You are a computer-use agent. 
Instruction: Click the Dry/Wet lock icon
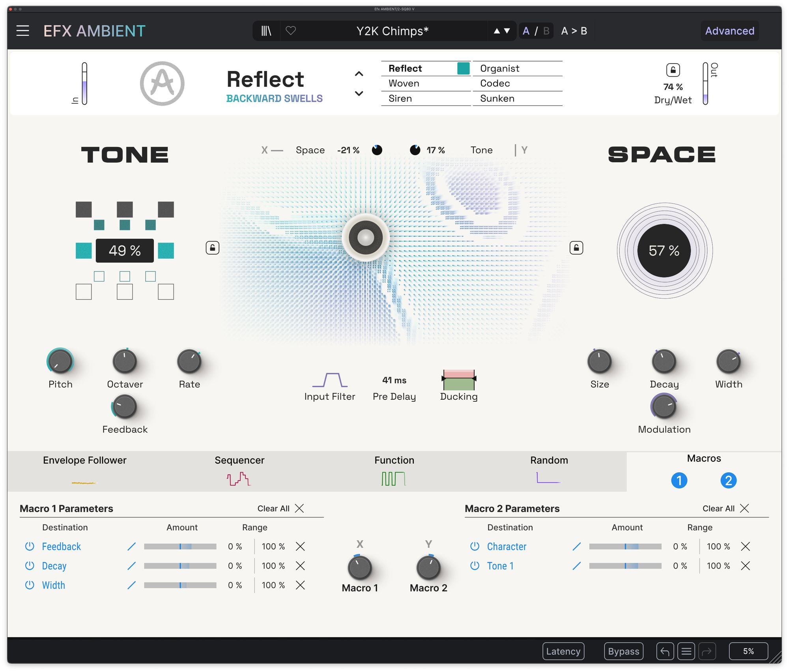673,70
